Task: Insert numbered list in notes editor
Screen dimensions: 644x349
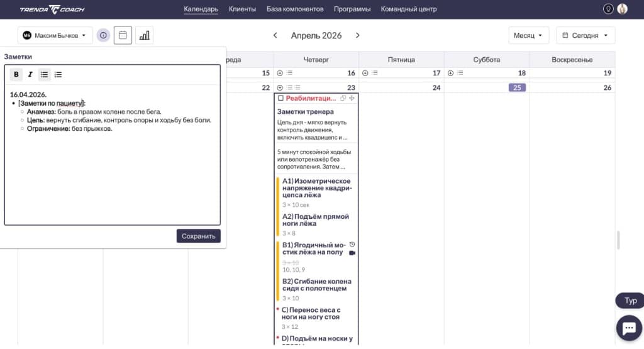Action: click(58, 74)
